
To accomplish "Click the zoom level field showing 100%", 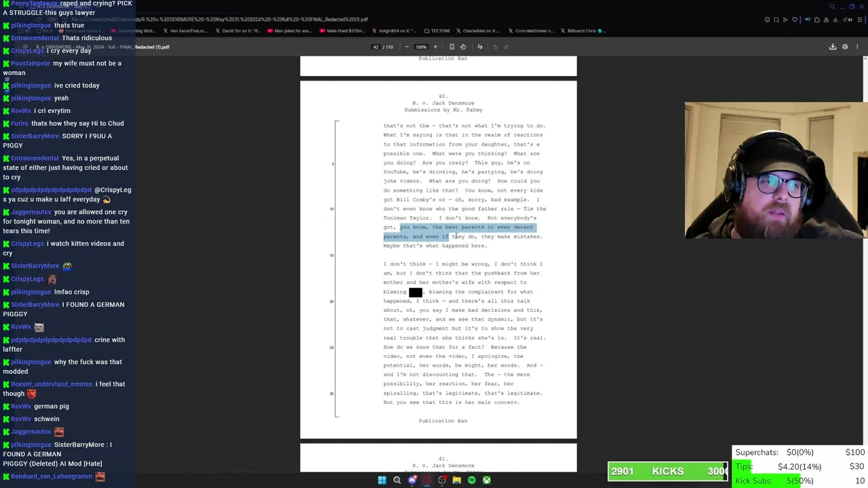I will click(420, 47).
